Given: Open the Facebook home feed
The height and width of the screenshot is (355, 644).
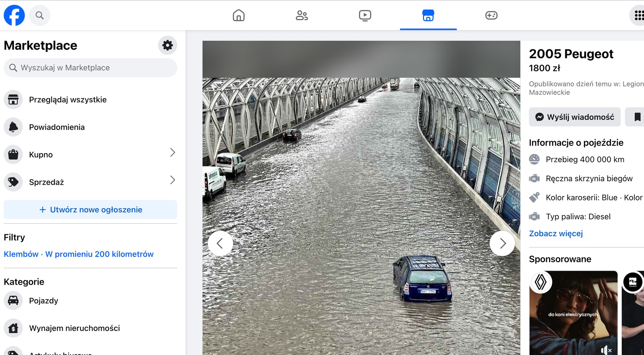Looking at the screenshot, I should click(239, 15).
